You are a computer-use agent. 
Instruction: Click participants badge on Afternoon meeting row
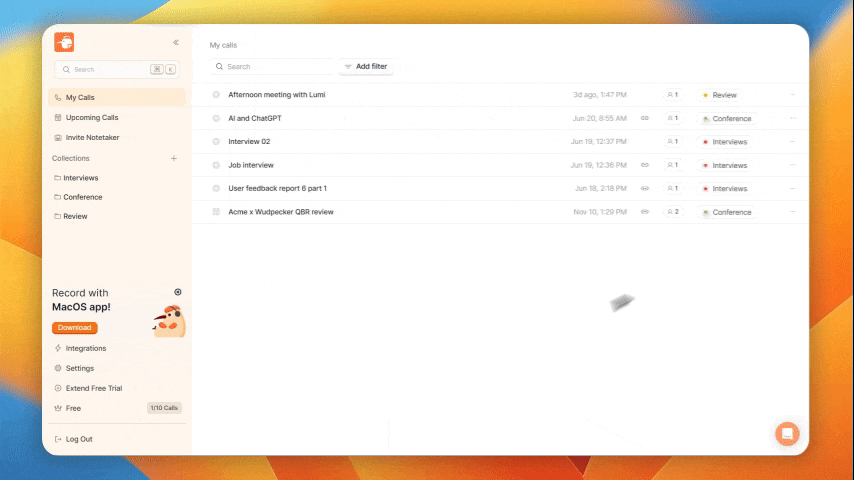[x=673, y=95]
